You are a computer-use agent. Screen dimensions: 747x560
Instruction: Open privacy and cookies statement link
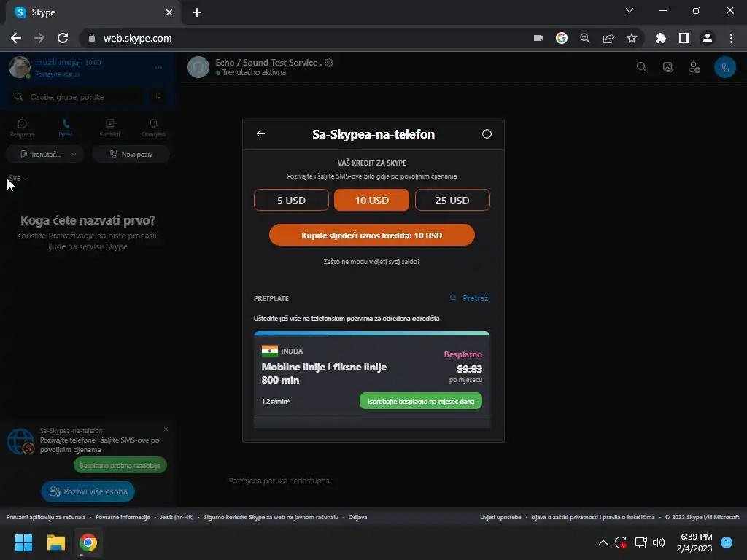tap(593, 517)
